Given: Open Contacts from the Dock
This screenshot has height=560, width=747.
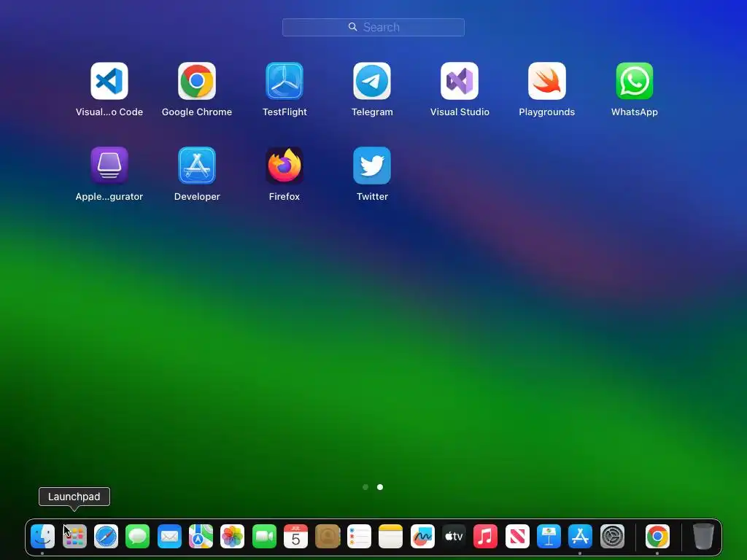Looking at the screenshot, I should coord(328,537).
